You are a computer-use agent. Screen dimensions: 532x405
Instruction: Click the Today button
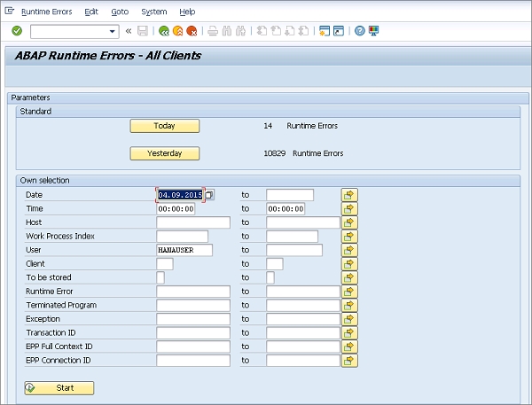[x=165, y=126]
